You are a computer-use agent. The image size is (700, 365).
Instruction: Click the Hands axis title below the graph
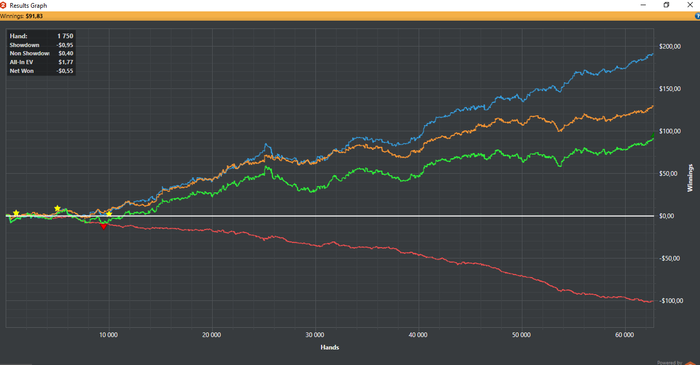tap(329, 348)
